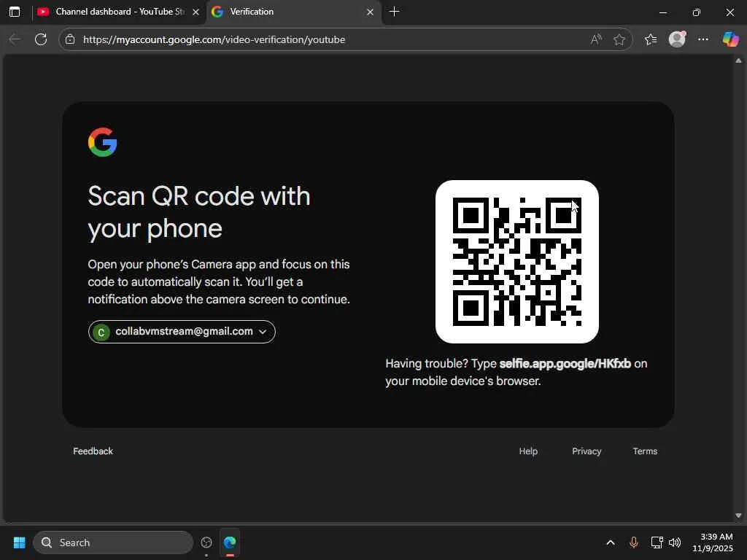Open the clock showing 3:39 AM
Image resolution: width=747 pixels, height=560 pixels.
point(713,542)
